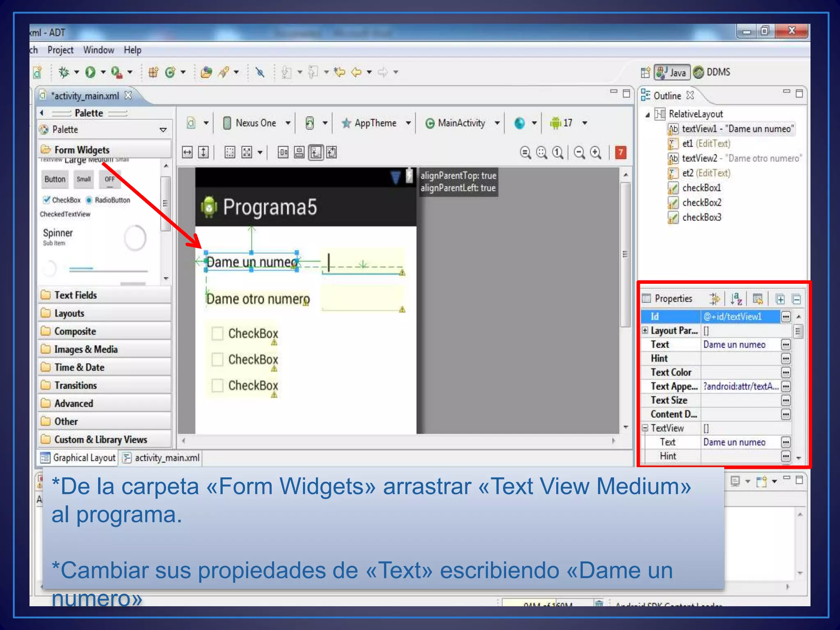The image size is (840, 630).
Task: Open the Project menu
Action: coord(60,50)
